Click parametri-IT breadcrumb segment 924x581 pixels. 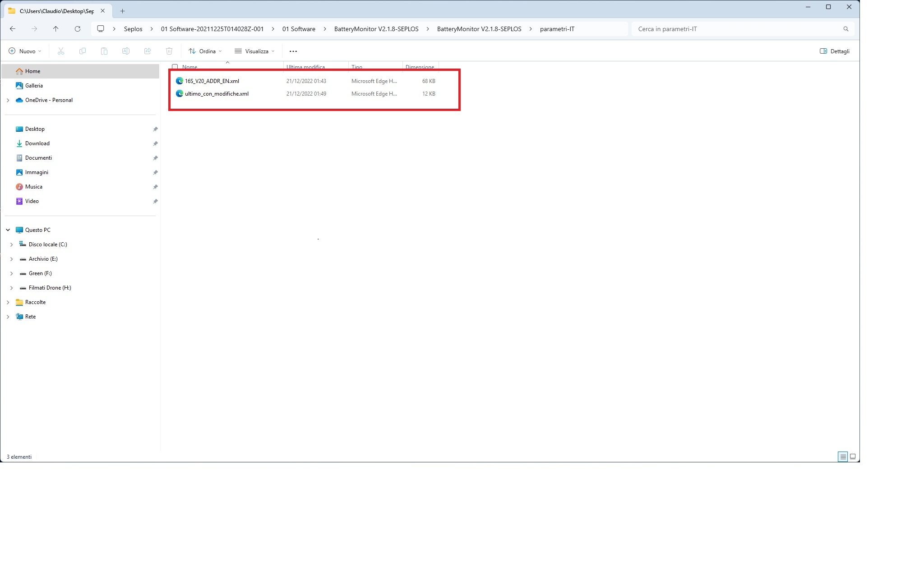pos(557,29)
